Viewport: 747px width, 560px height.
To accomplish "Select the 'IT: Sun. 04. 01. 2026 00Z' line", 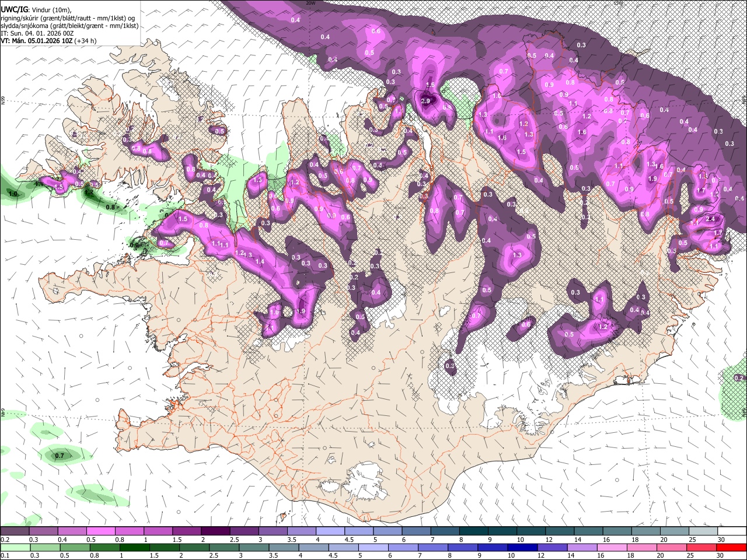I will point(37,33).
